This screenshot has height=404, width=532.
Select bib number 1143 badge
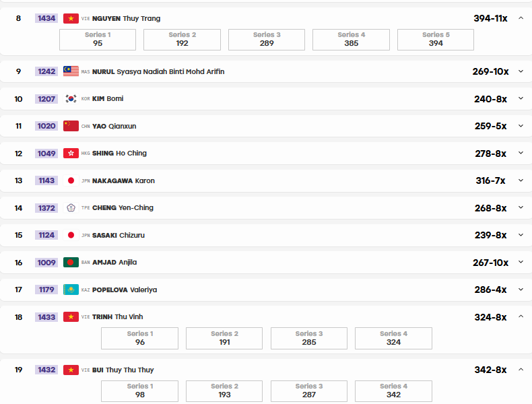coord(46,180)
